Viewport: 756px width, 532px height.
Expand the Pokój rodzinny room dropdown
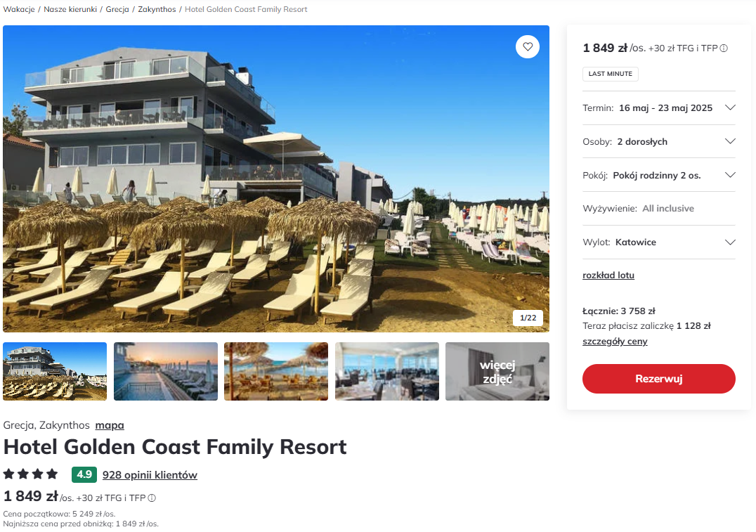point(658,175)
